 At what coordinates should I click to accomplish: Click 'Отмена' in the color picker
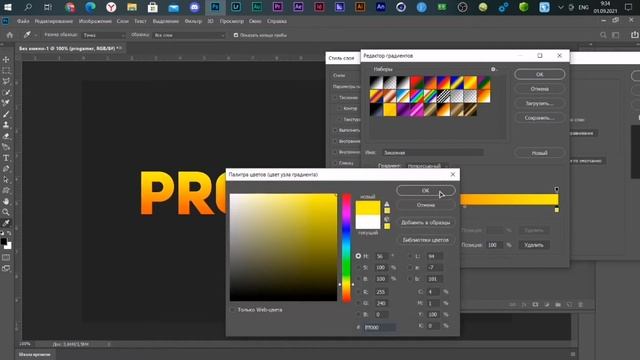tap(426, 205)
